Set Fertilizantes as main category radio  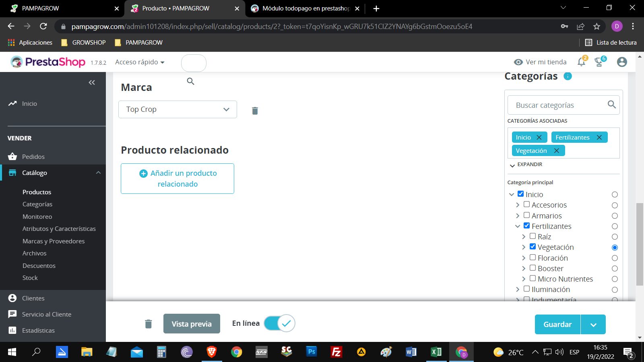click(x=615, y=226)
